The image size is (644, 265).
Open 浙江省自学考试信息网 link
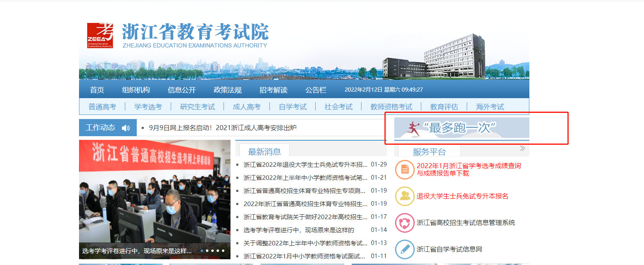pyautogui.click(x=450, y=249)
